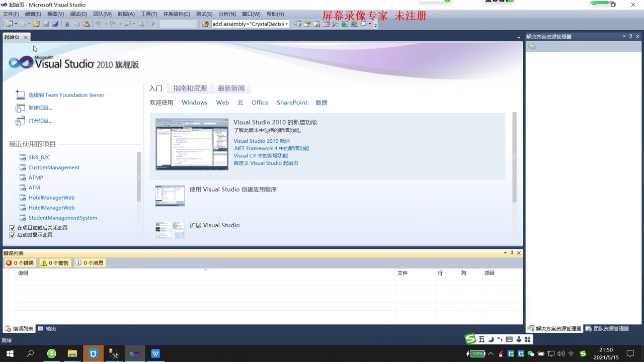Open the File Explorer taskbar icon

click(72, 353)
